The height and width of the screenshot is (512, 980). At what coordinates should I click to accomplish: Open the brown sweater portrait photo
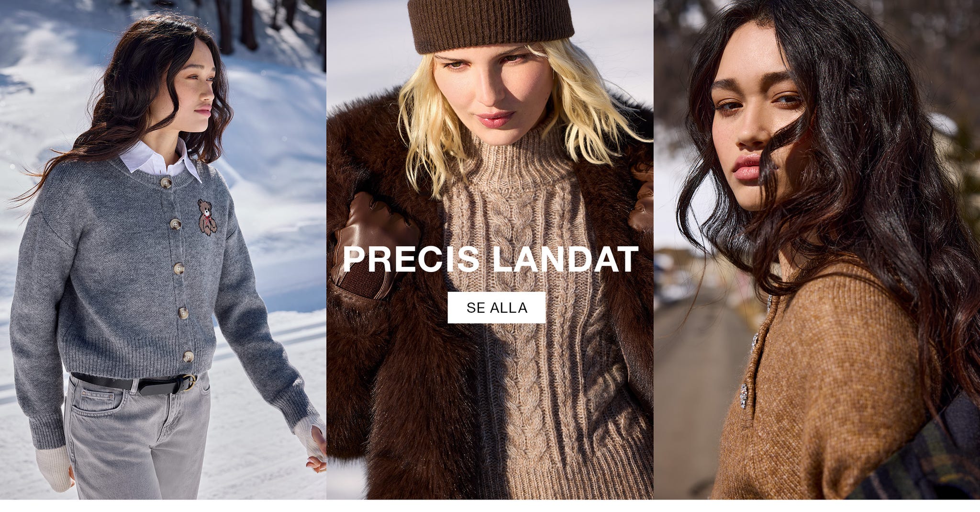[817, 250]
